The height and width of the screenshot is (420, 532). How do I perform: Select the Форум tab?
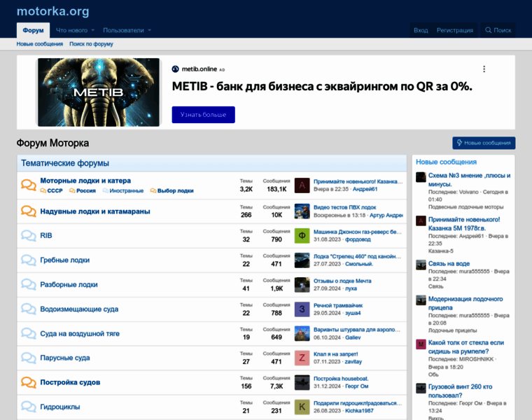[33, 31]
